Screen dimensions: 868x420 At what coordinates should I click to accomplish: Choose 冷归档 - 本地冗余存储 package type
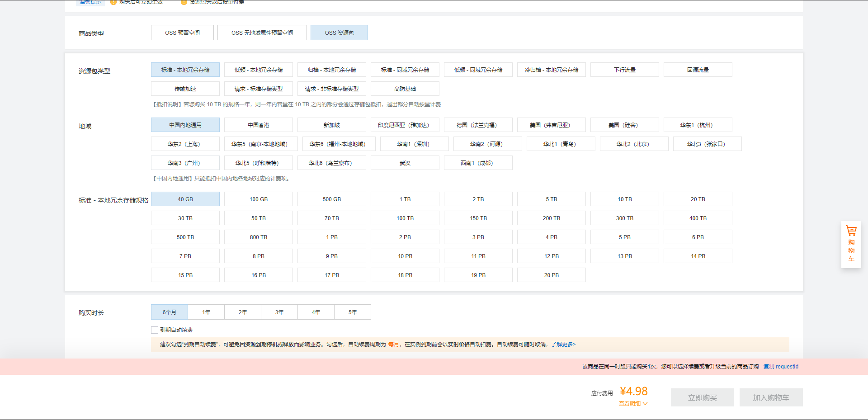[x=552, y=70]
